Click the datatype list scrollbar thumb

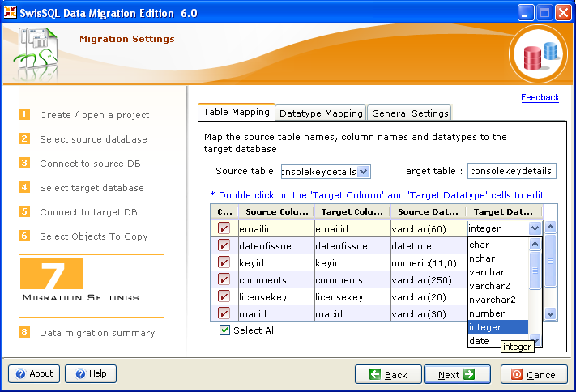[x=535, y=271]
